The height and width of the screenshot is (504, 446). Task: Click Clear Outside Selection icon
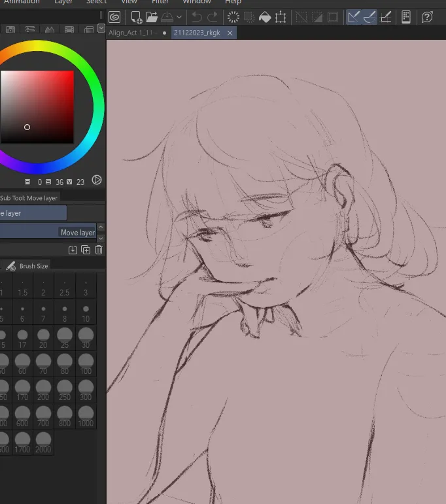pyautogui.click(x=249, y=17)
